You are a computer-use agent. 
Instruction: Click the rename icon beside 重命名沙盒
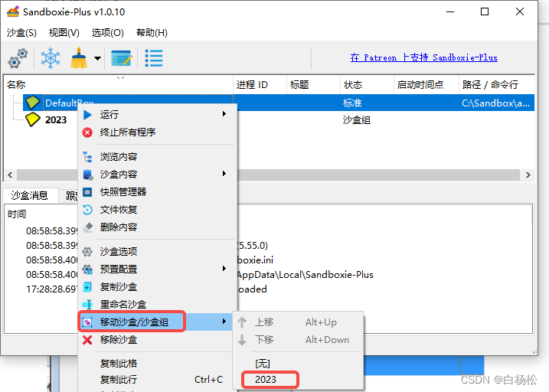(87, 305)
